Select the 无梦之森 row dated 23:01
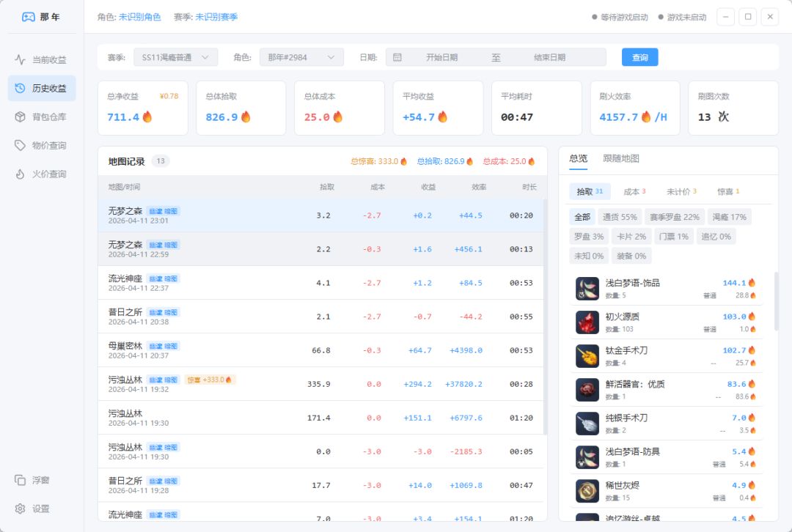 click(320, 215)
